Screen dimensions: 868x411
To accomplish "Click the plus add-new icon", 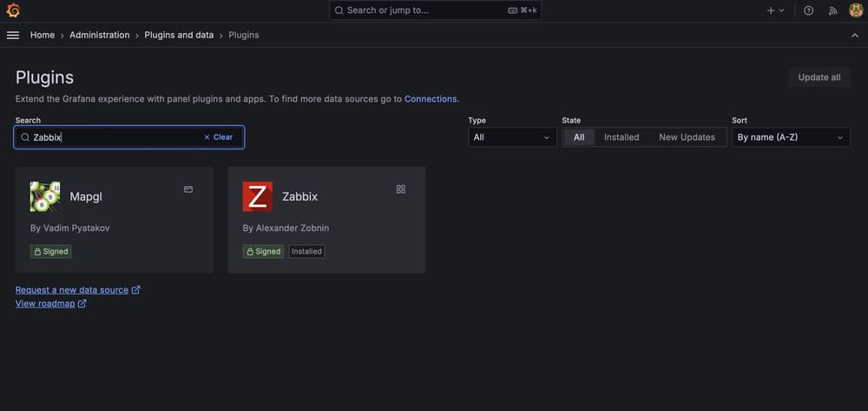I will 770,10.
